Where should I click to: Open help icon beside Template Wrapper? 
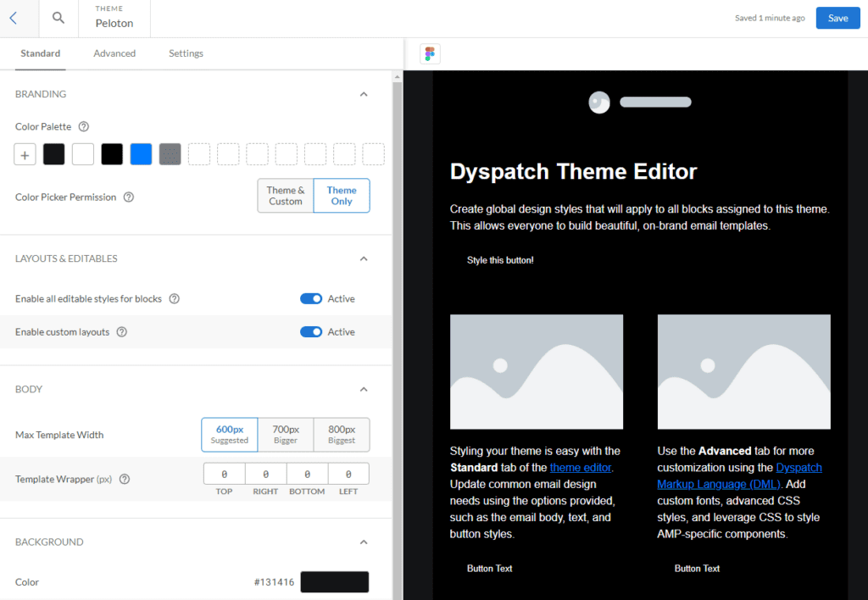tap(125, 480)
